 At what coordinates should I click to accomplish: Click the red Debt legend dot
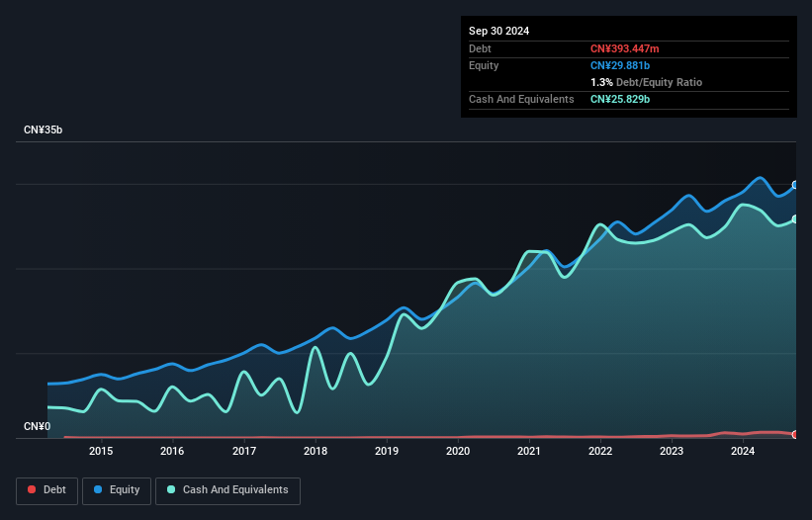click(x=32, y=489)
